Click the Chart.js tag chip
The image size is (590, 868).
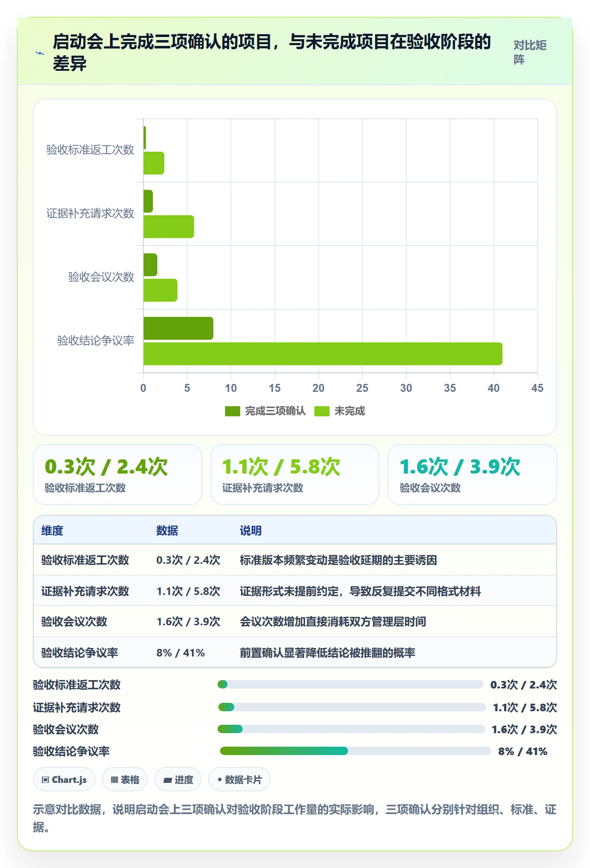(64, 780)
